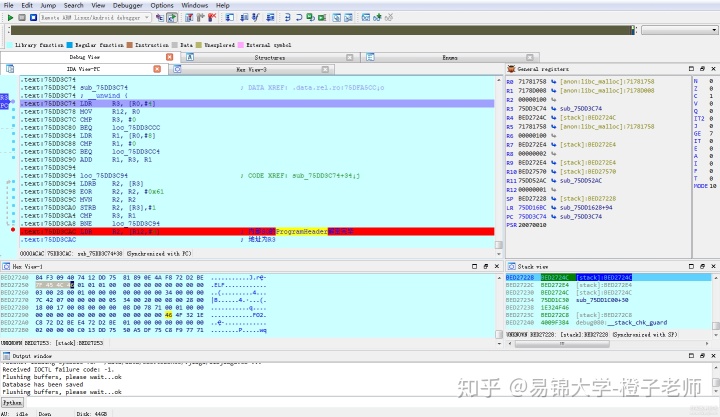Viewport: 720px width, 417px height.
Task: Click the attach-to-process icon right of the debugger dropdown
Action: [x=160, y=17]
